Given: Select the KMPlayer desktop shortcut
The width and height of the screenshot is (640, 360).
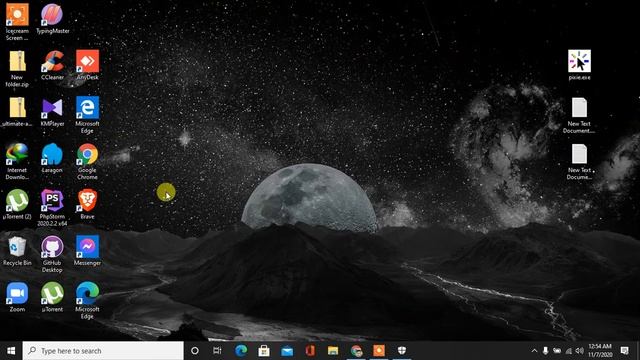Looking at the screenshot, I should [x=52, y=112].
